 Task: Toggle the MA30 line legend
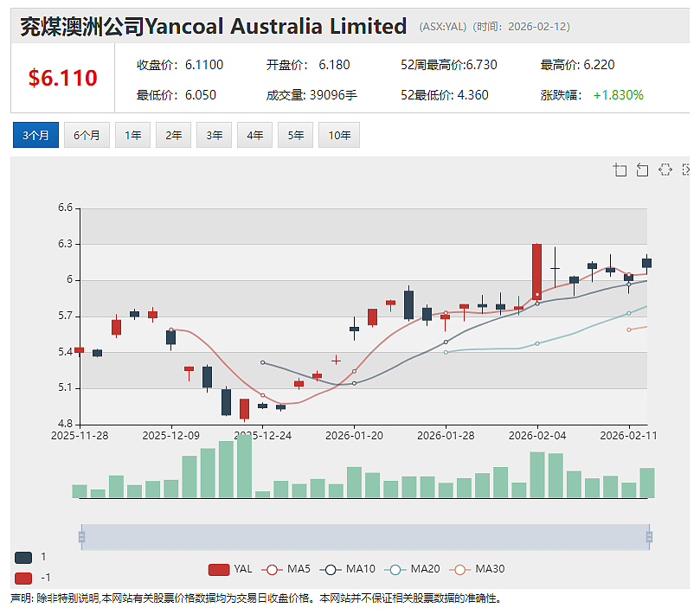477,569
